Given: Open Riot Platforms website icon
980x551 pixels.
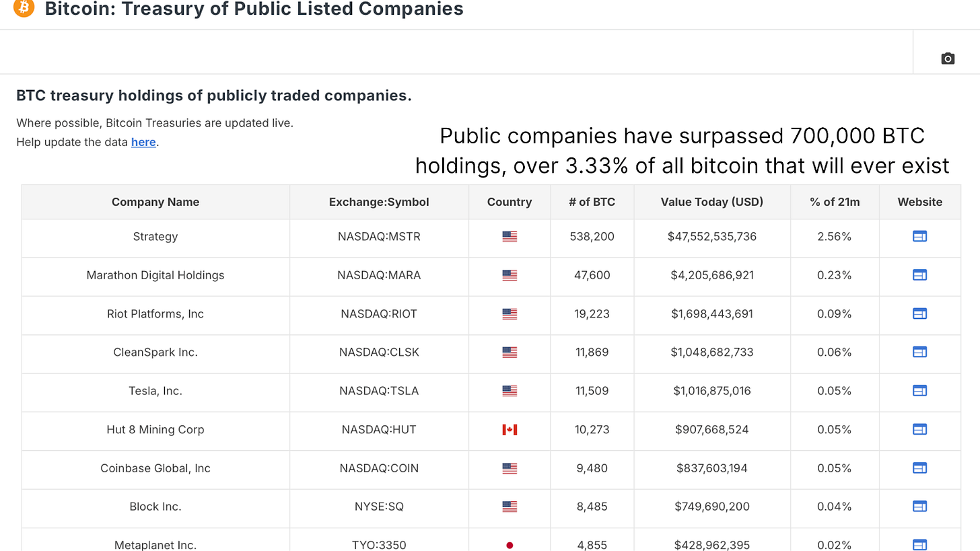Looking at the screenshot, I should [x=919, y=314].
